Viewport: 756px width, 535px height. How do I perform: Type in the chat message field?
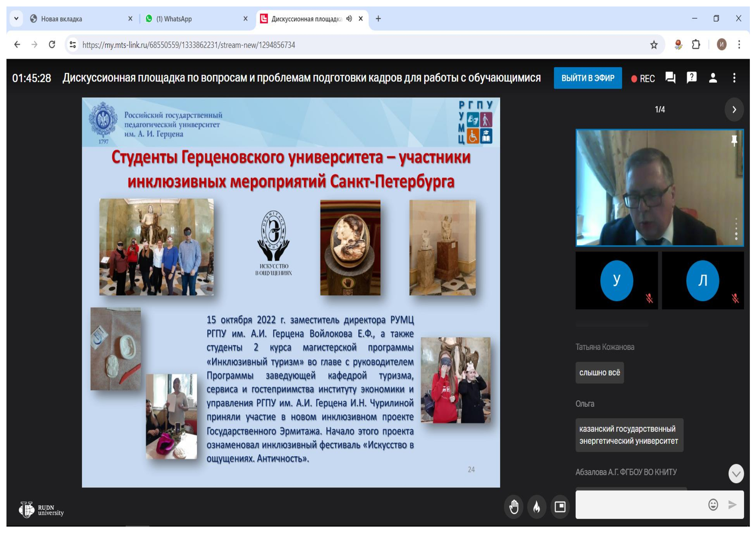pyautogui.click(x=639, y=505)
